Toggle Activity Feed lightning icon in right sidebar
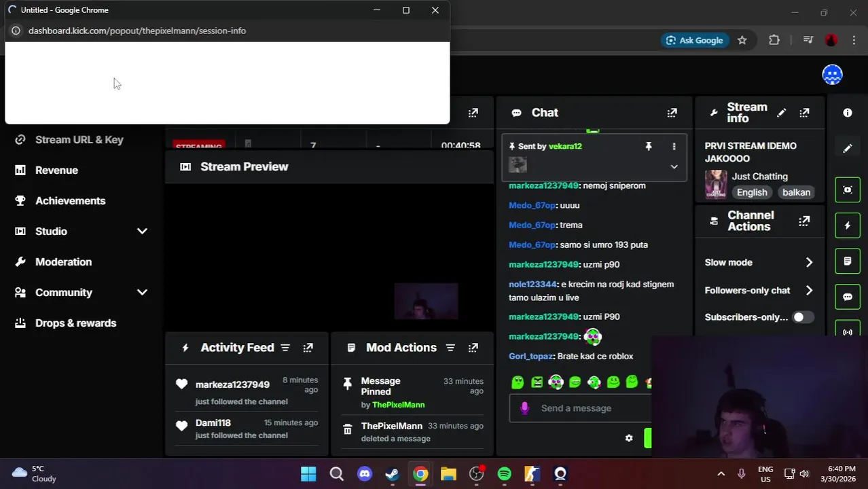Screen dimensions: 868x489 point(848,225)
